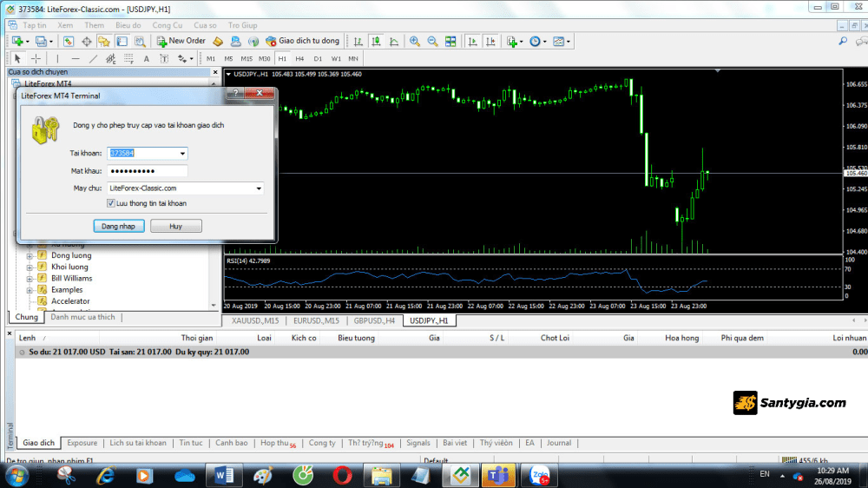Screen dimensions: 868x488
Task: Toggle the Terminal panel icon
Action: coord(122,42)
